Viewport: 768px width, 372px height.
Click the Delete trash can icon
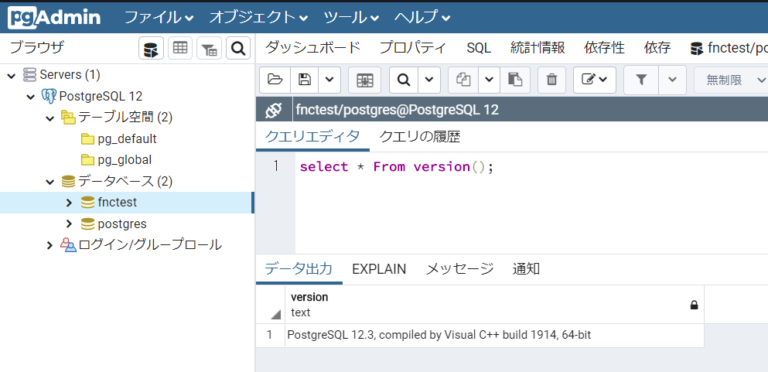click(x=552, y=80)
